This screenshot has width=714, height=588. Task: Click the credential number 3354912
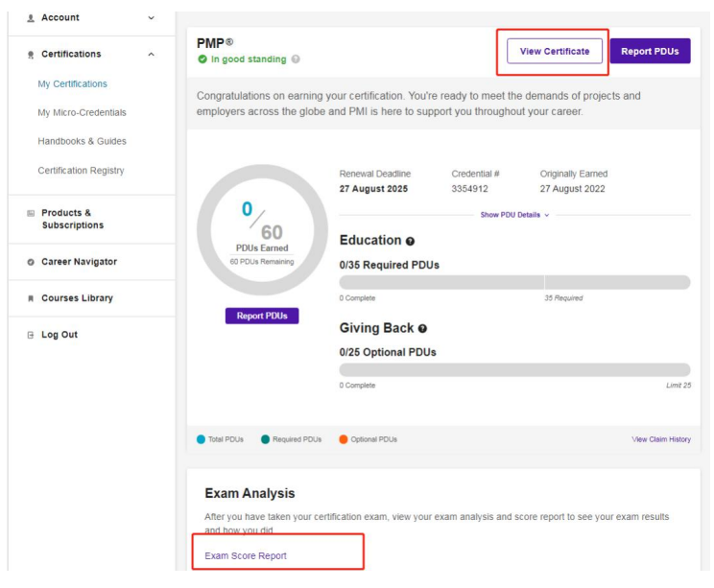coord(469,189)
